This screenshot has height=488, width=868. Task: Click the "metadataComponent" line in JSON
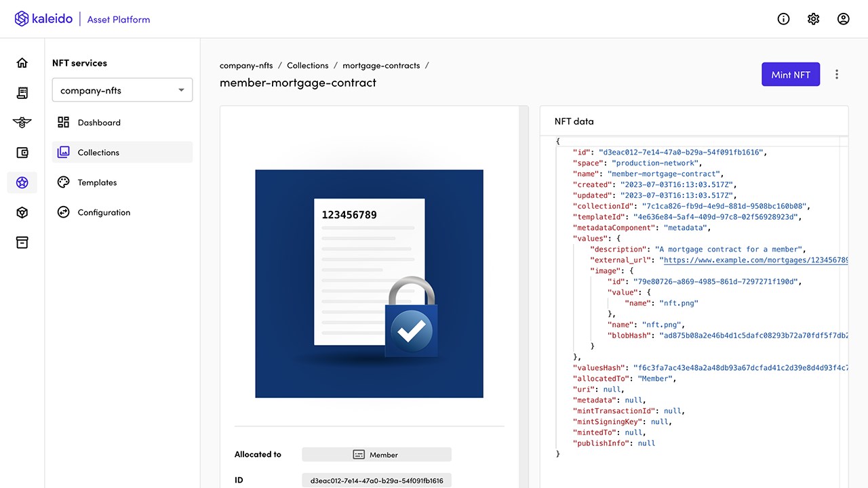(x=642, y=228)
